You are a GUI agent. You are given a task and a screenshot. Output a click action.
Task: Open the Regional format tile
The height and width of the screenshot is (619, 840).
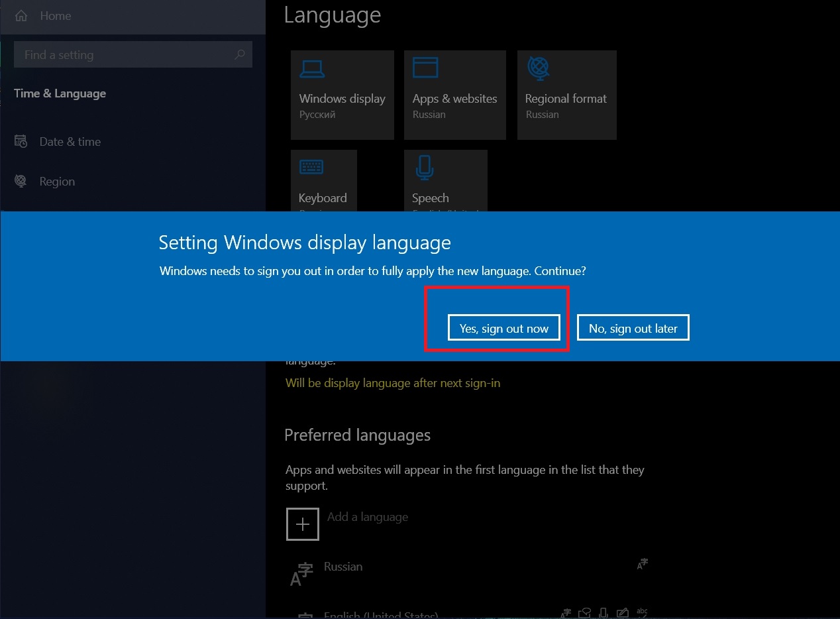(x=567, y=95)
